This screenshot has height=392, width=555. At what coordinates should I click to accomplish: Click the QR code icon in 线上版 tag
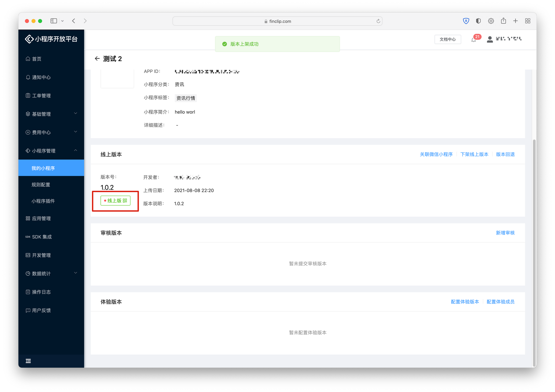click(125, 200)
